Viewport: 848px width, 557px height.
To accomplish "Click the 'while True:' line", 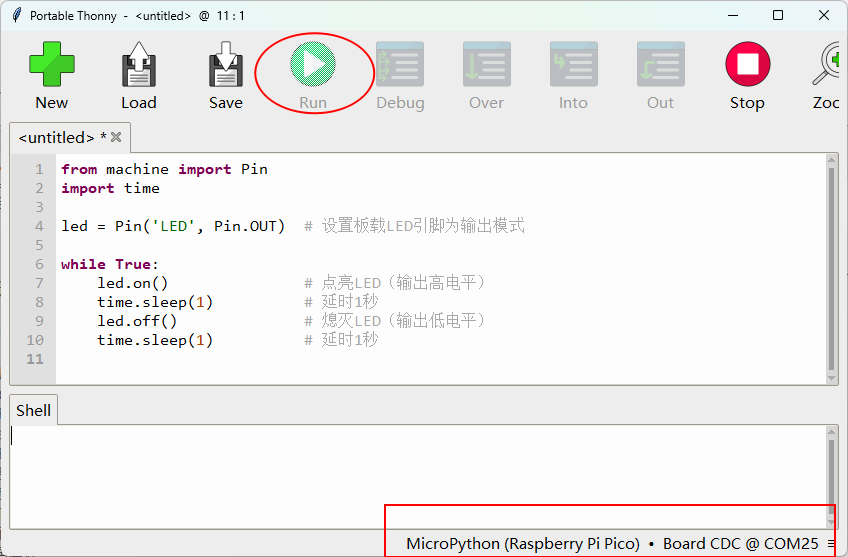I will point(110,264).
